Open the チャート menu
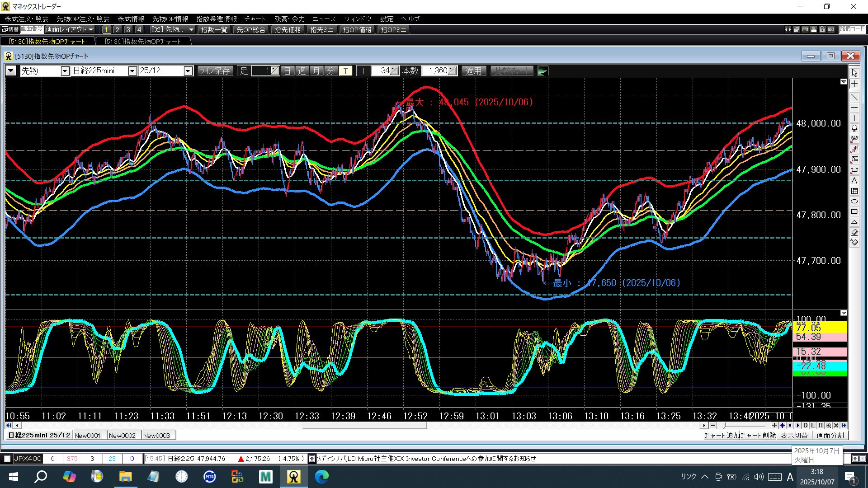 click(x=255, y=19)
